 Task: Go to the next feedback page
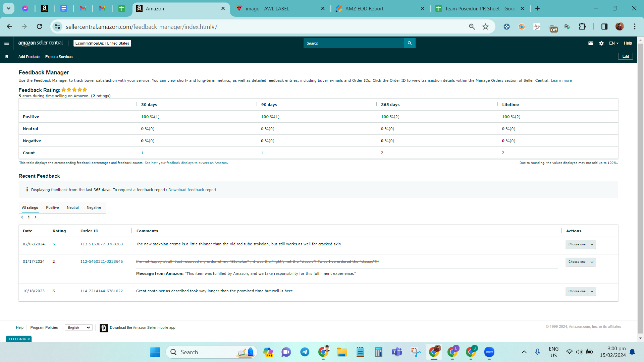pos(36,217)
